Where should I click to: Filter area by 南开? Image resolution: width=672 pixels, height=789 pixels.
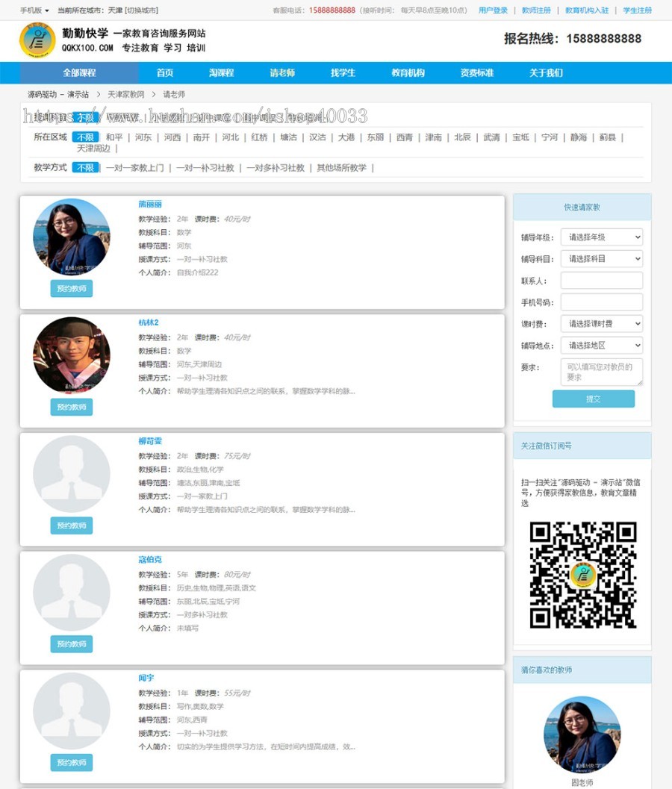(x=202, y=137)
